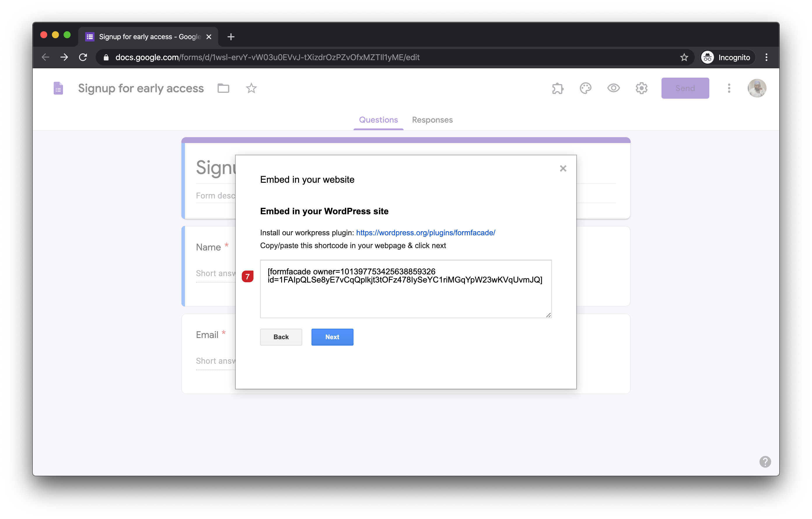Image resolution: width=812 pixels, height=519 pixels.
Task: Bookmark this page with the star icon
Action: click(x=684, y=58)
